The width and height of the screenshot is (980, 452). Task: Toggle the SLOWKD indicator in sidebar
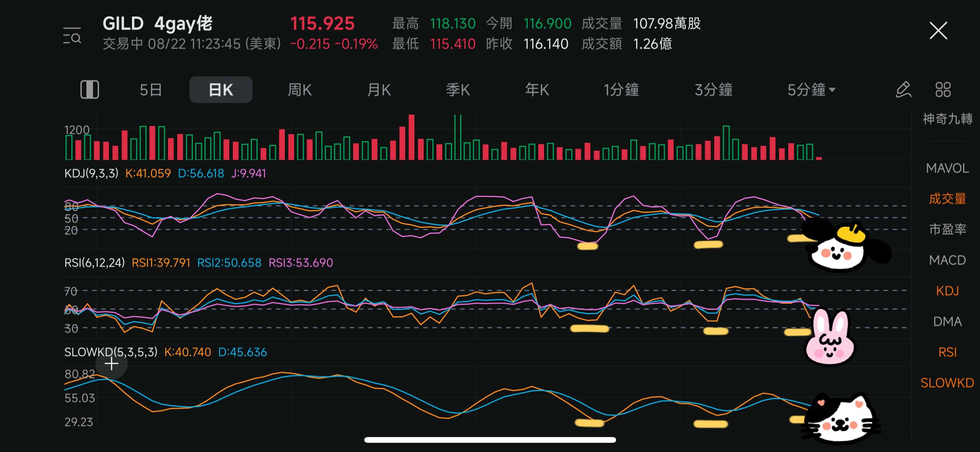click(947, 383)
